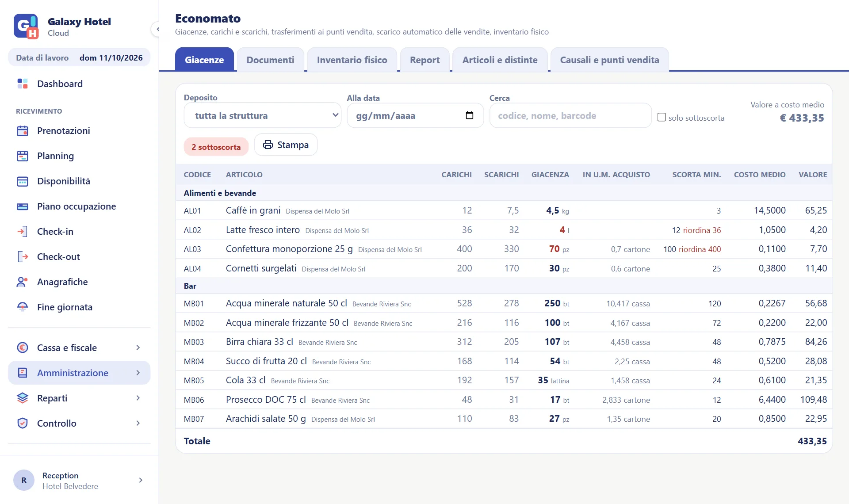Click the Stampa print button
The width and height of the screenshot is (849, 504).
click(286, 145)
